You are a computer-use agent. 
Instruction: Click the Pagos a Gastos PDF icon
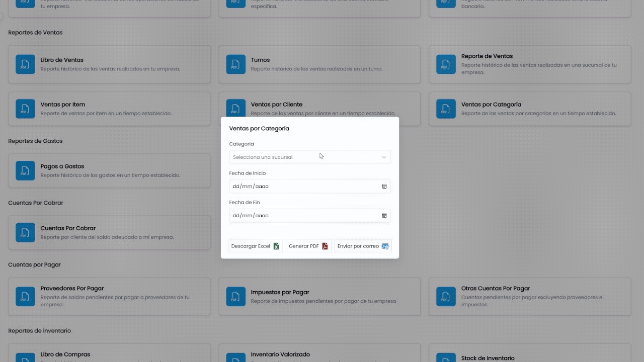[25, 170]
